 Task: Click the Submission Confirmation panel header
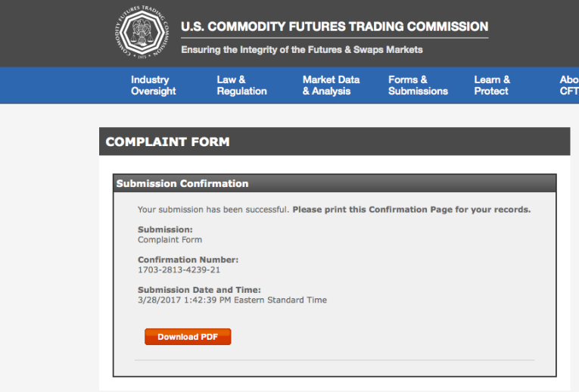click(182, 183)
